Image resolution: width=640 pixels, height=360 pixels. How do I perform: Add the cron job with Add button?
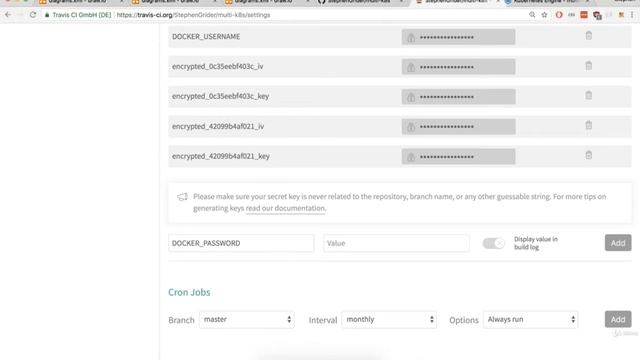(x=618, y=319)
